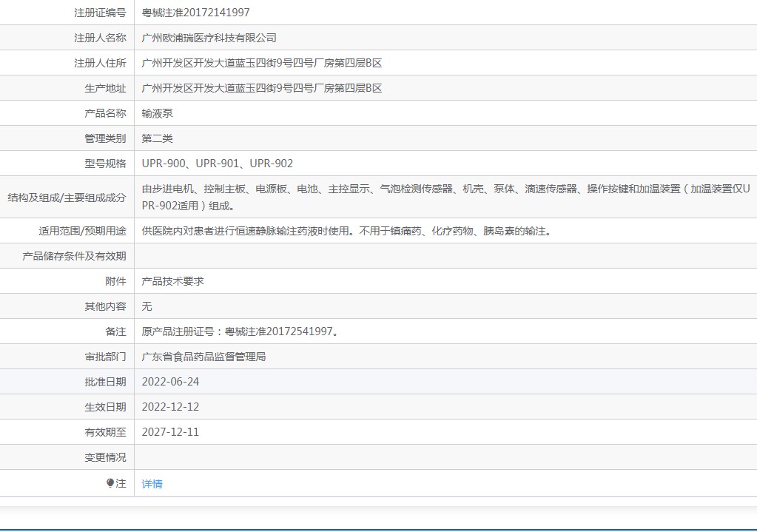Click remark with original number 粤械注准20172541997

tap(240, 331)
